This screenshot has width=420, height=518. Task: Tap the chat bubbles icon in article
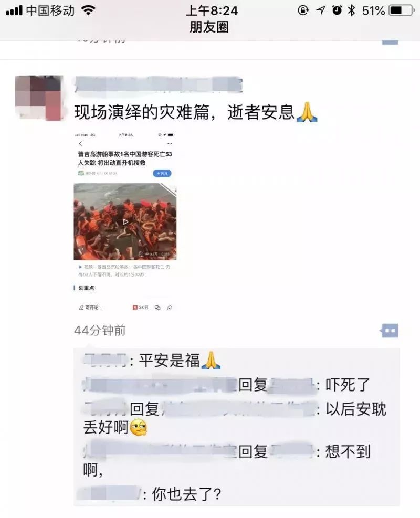pyautogui.click(x=157, y=308)
